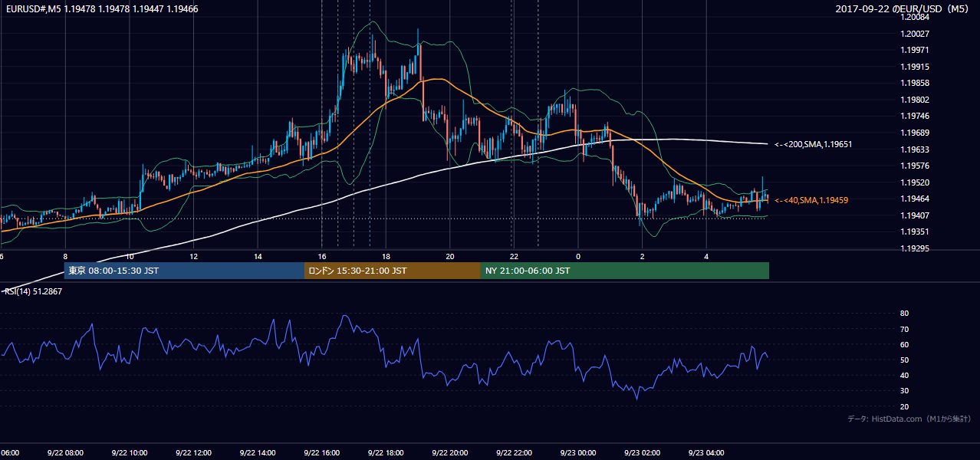This screenshot has width=980, height=460.
Task: Click price level 1.19689 on price axis
Action: tap(916, 133)
